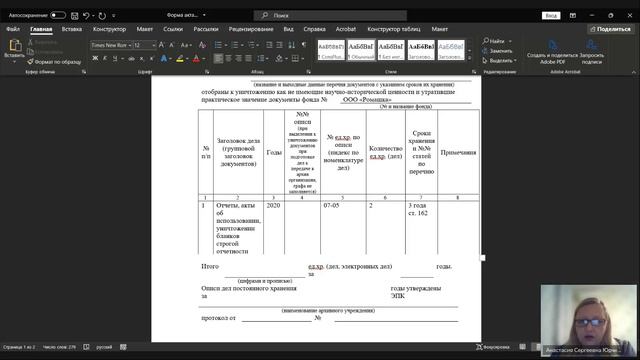Click the Redo/repeat circular arrow icon
The width and height of the screenshot is (640, 360).
click(102, 16)
